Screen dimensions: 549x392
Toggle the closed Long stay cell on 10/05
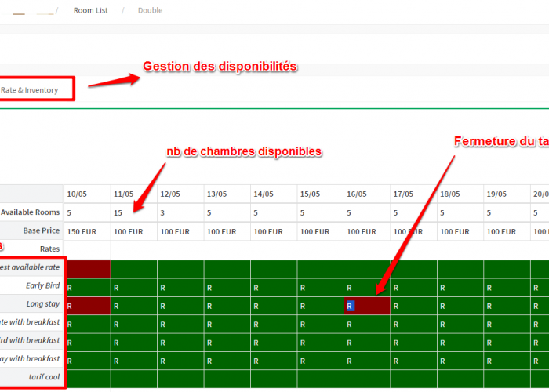(87, 306)
